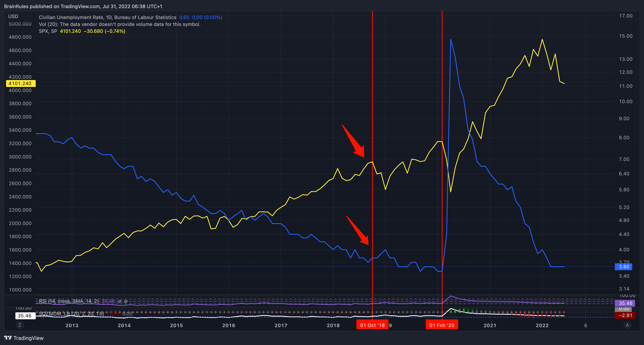Screen dimensions: 644x345
Task: Click the 0.00 (0.00%) change value
Action: pyautogui.click(x=207, y=17)
